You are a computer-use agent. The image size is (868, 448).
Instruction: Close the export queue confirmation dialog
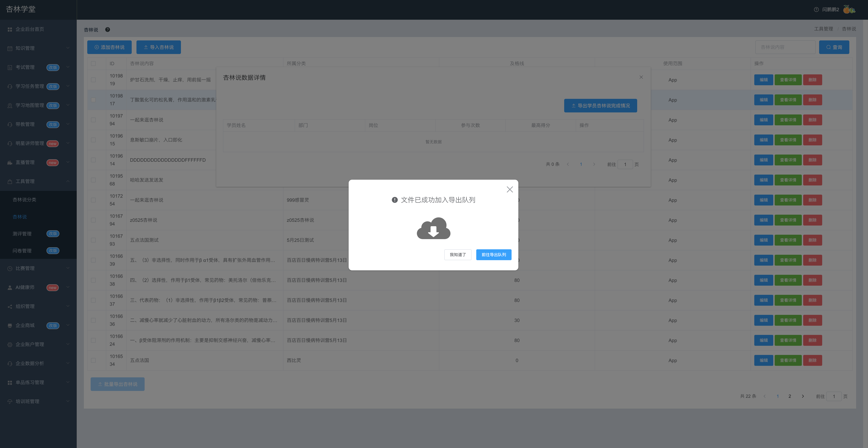pyautogui.click(x=510, y=190)
